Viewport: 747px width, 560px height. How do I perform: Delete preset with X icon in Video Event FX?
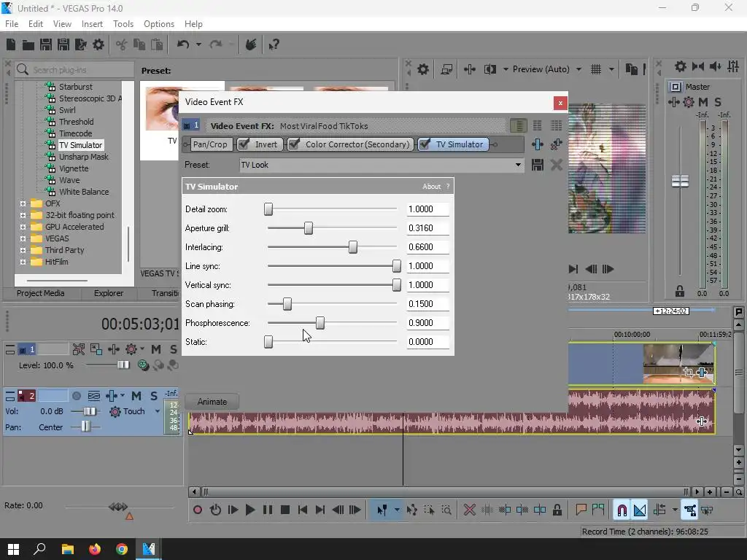point(556,165)
